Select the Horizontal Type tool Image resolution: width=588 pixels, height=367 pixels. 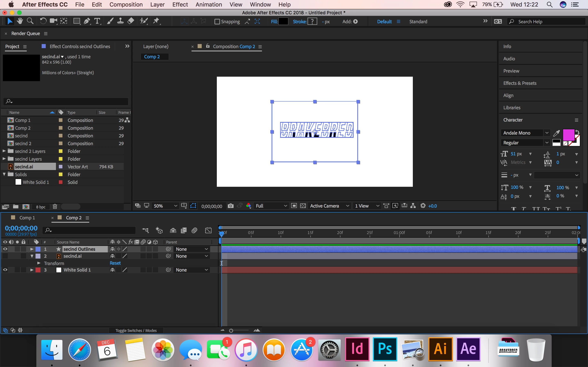click(97, 21)
